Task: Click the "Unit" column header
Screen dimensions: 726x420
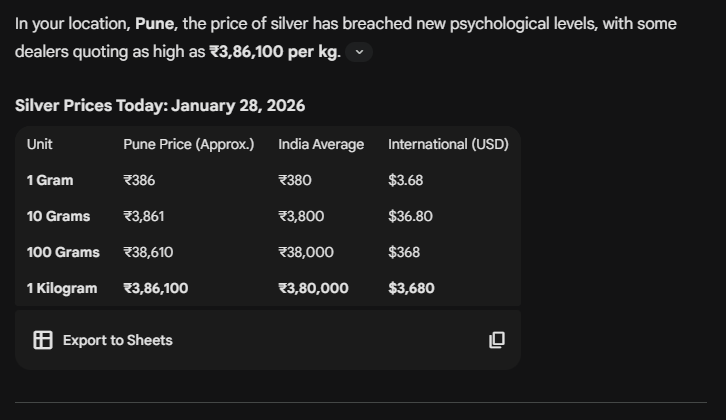Action: (x=40, y=144)
